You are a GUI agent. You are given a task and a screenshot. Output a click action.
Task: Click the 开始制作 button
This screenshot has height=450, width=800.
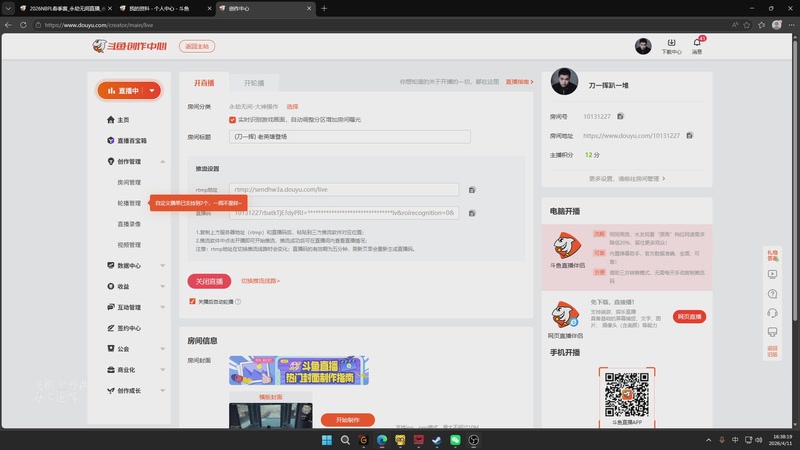347,420
